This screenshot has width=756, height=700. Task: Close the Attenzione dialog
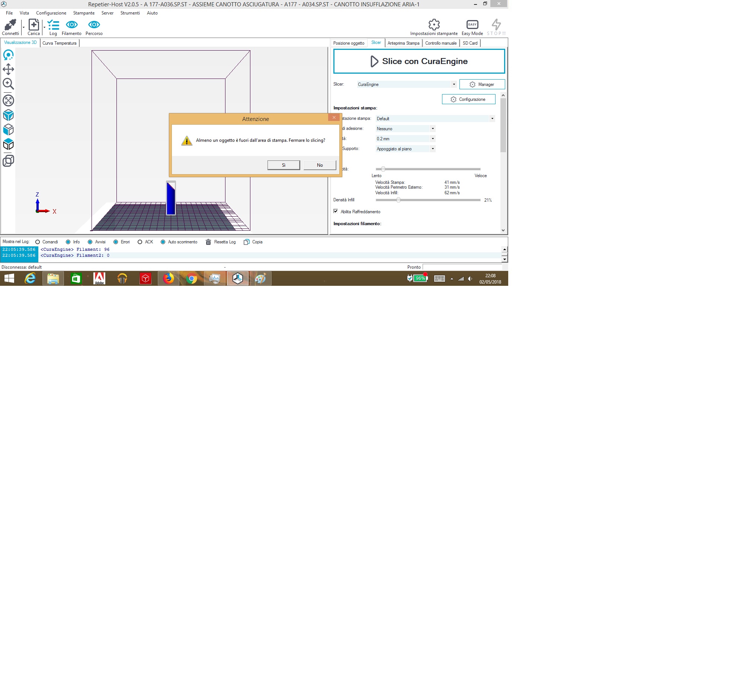[334, 118]
